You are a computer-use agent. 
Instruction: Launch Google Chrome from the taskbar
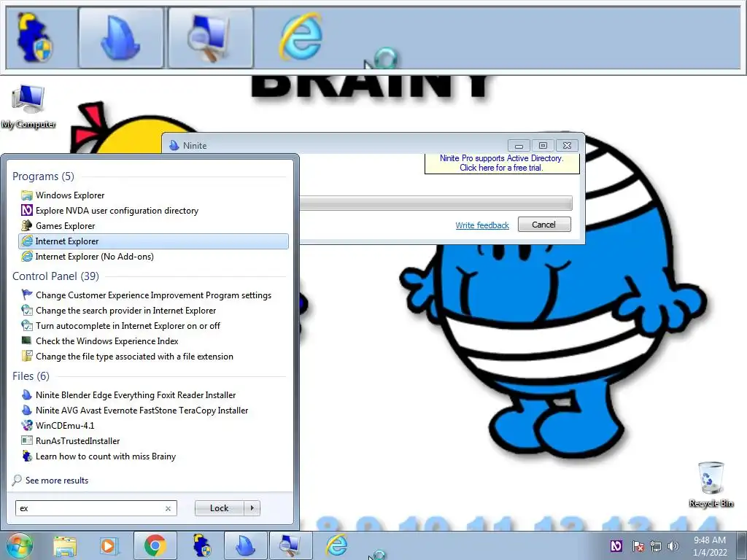[155, 545]
